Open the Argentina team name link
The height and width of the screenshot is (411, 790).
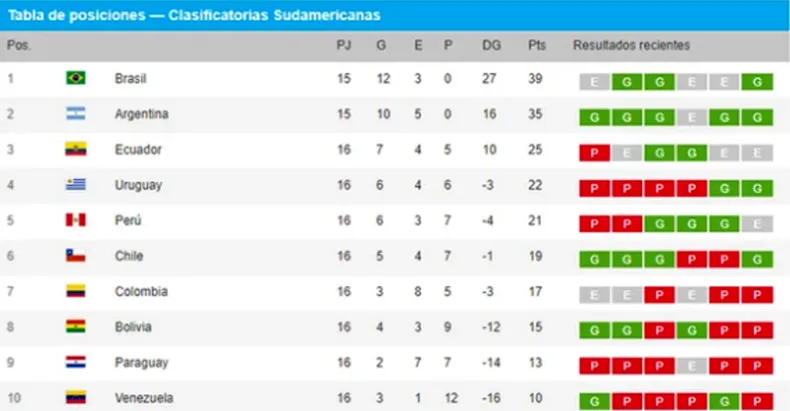(x=142, y=114)
